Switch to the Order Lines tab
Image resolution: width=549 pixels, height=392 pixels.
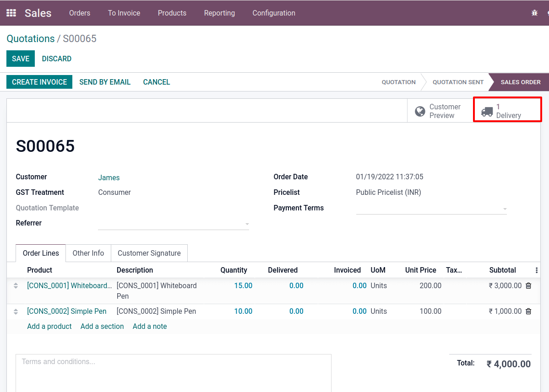pyautogui.click(x=41, y=253)
